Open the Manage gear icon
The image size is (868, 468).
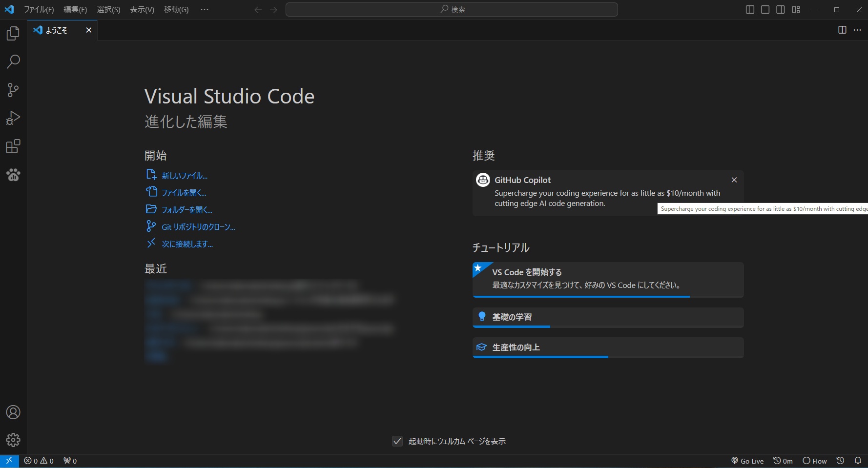[x=13, y=440]
